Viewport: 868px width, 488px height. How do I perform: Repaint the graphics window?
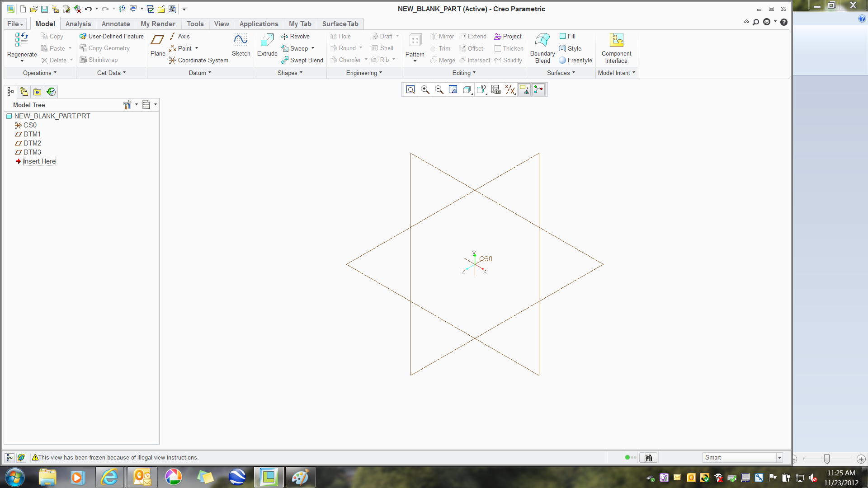point(453,90)
